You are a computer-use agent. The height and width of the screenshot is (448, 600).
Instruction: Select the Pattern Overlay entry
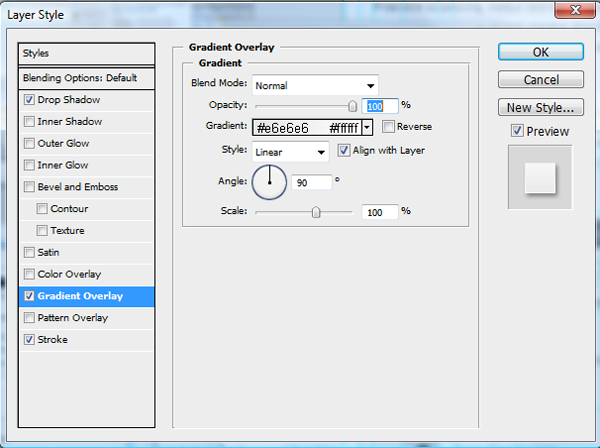point(73,318)
